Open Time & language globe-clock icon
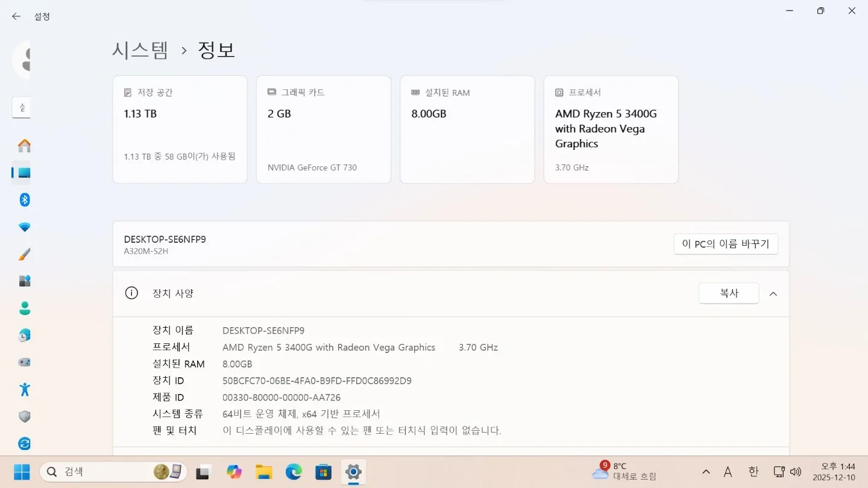868x488 pixels. pyautogui.click(x=25, y=336)
